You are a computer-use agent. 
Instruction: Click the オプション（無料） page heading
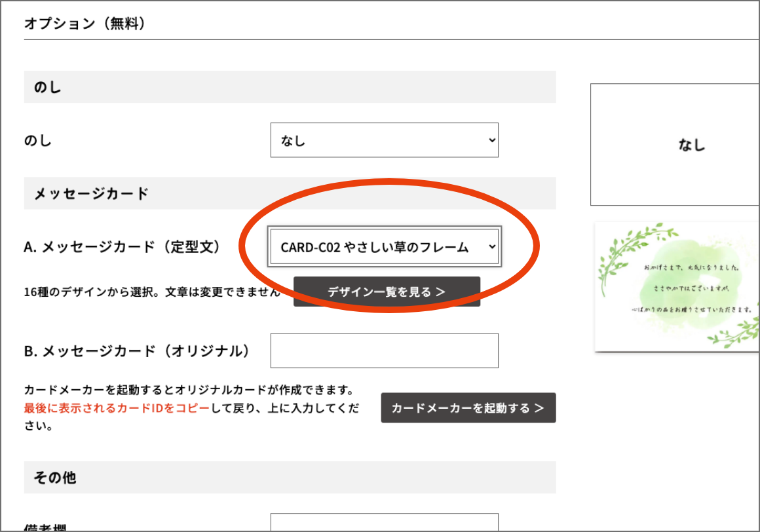85,24
